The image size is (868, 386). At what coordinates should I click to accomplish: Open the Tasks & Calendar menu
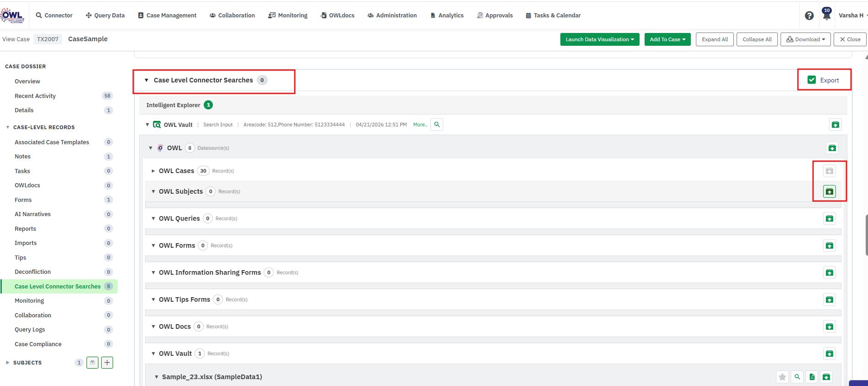click(x=553, y=15)
